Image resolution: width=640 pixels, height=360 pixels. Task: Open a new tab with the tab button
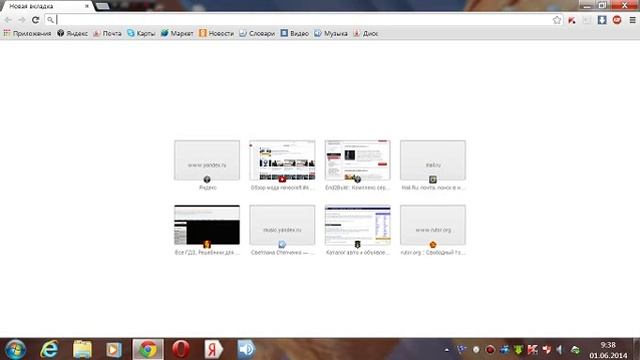click(x=102, y=6)
